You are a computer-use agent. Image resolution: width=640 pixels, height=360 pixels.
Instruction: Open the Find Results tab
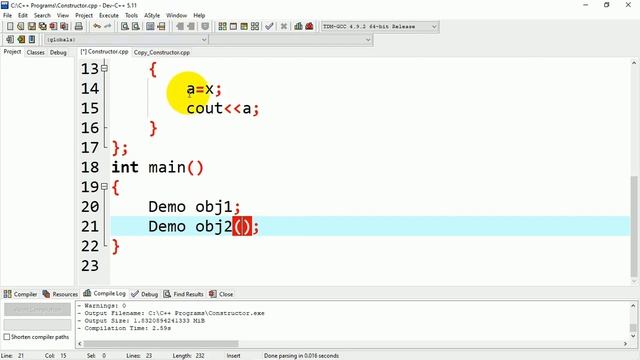(183, 294)
